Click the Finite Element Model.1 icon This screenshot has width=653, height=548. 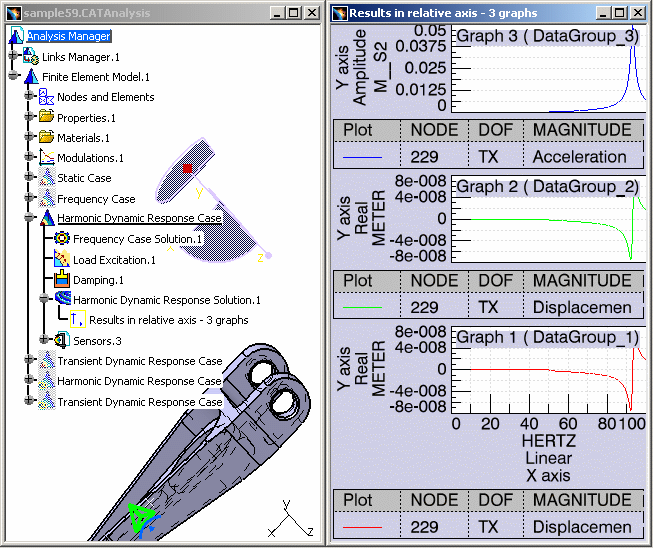(31, 77)
